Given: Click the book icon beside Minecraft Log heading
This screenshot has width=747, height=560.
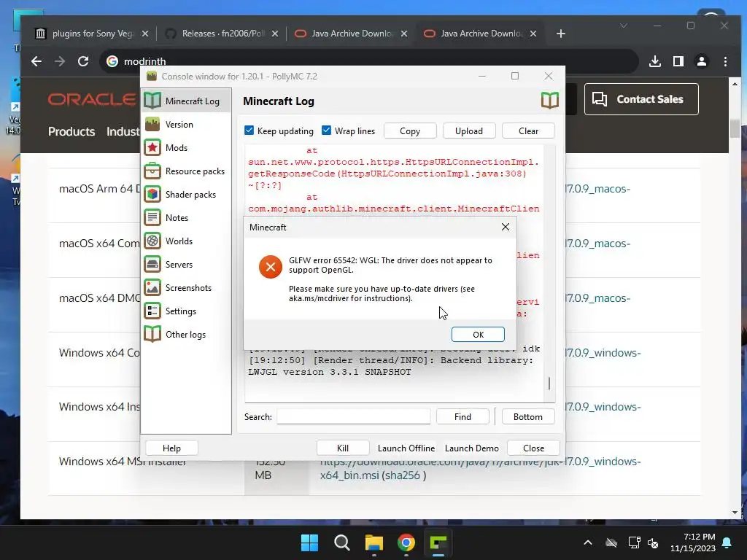Looking at the screenshot, I should (549, 101).
